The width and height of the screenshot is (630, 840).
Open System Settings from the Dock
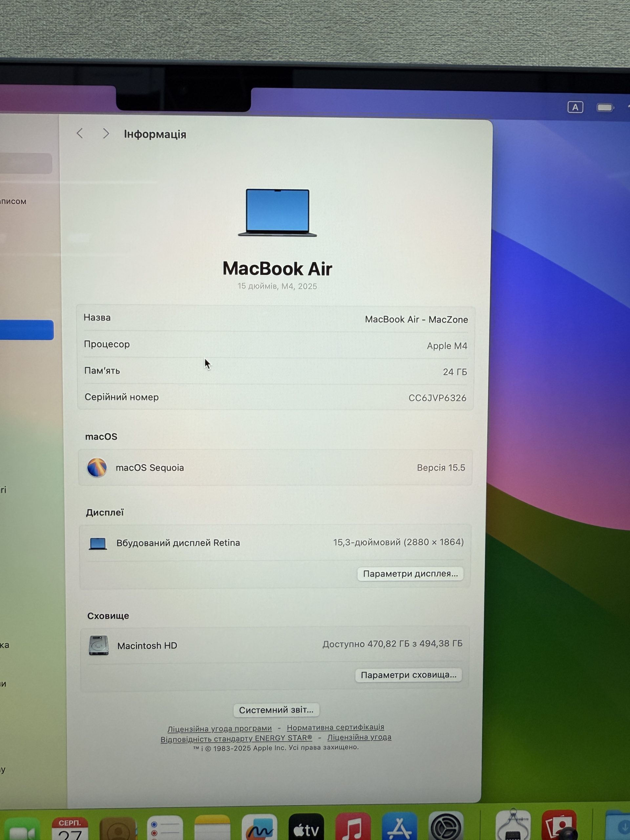point(446,825)
